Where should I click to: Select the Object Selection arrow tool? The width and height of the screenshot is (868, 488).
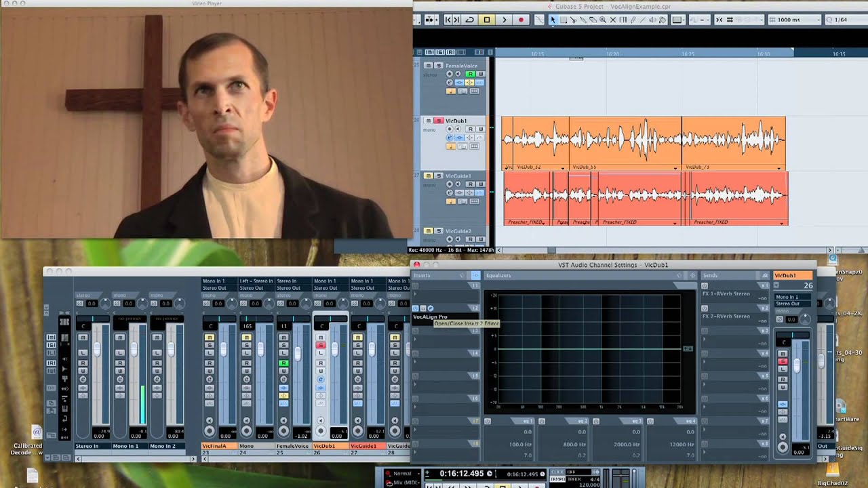[x=553, y=20]
